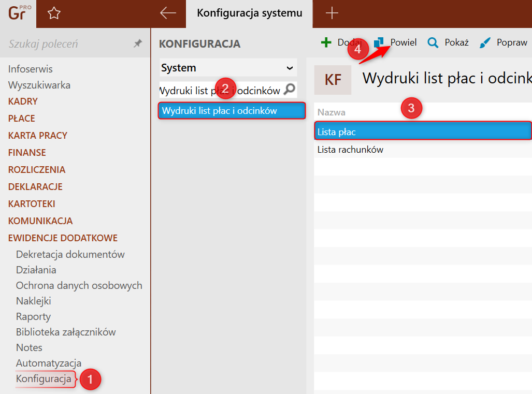Expand the KOMUNIKACJA menu section
Viewport: 532px width, 394px height.
click(40, 221)
